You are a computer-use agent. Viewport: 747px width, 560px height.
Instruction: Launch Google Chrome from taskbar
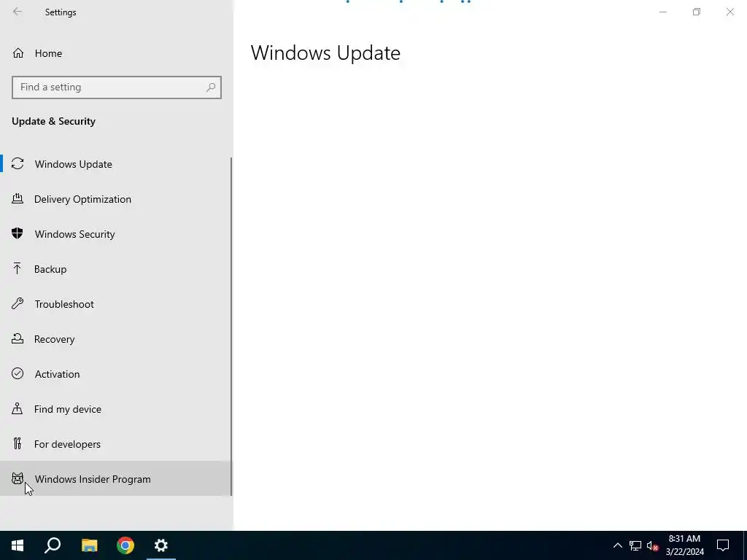[125, 545]
